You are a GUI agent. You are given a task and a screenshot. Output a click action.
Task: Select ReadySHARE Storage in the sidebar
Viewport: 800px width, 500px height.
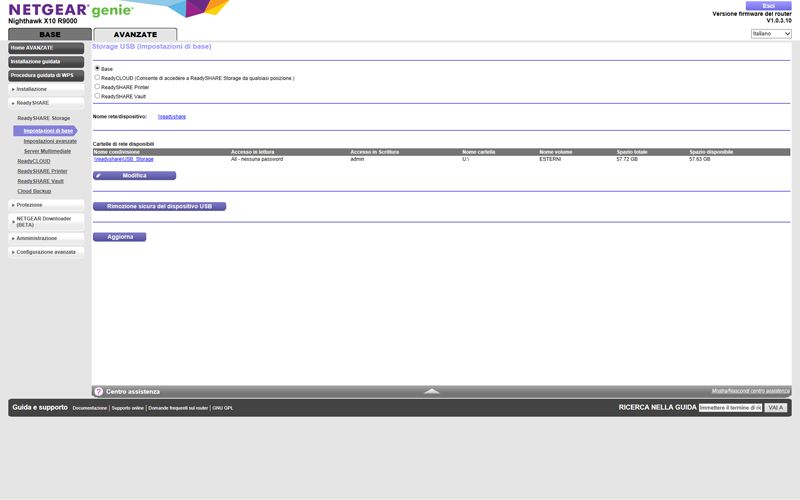[x=43, y=118]
